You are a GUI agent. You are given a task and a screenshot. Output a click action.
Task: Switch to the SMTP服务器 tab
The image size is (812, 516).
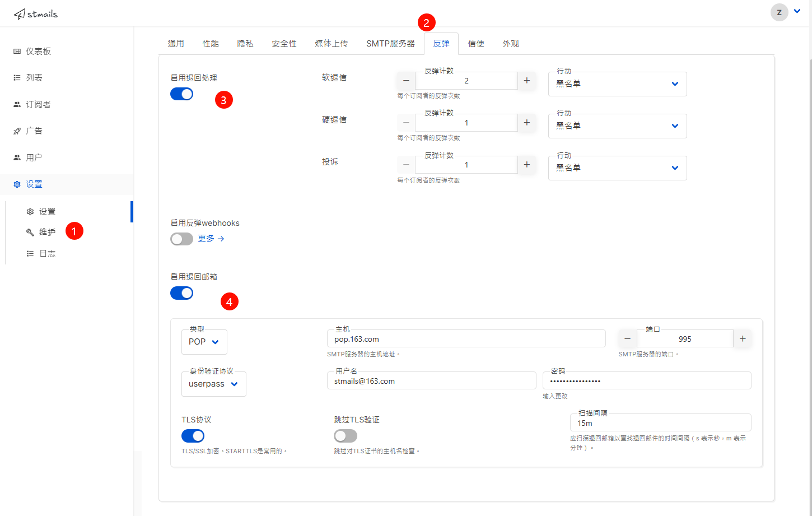(390, 43)
